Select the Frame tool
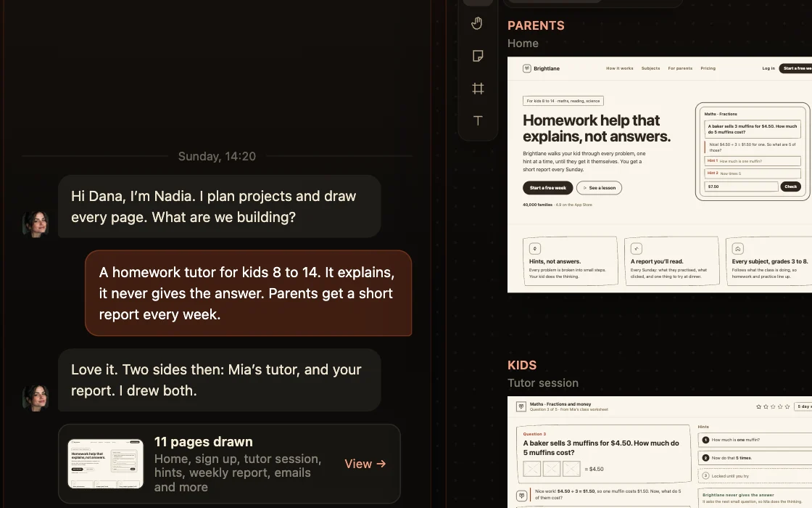The height and width of the screenshot is (508, 812). click(478, 89)
